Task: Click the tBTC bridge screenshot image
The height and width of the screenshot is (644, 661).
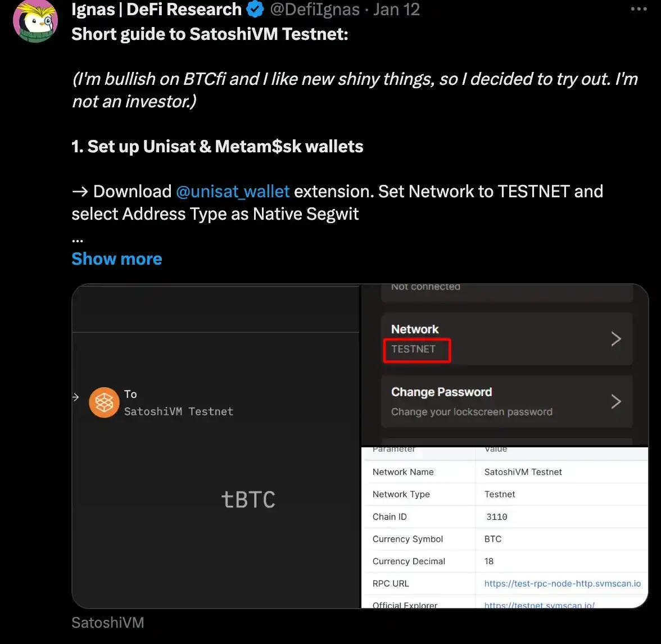Action: (x=216, y=495)
